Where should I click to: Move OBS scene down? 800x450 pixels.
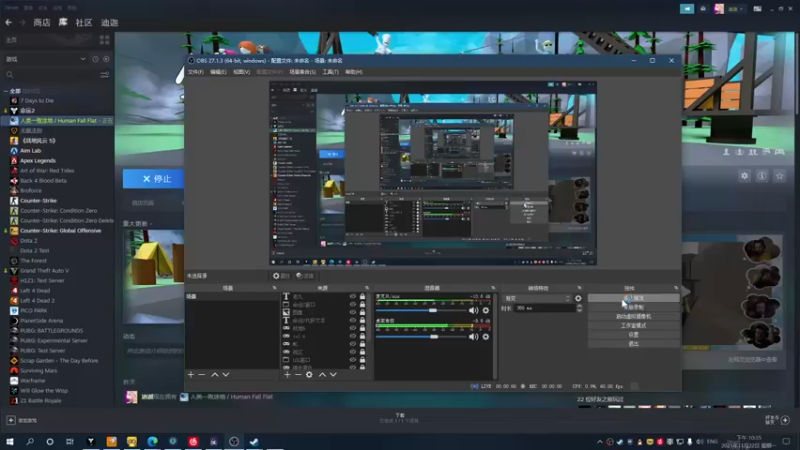(x=226, y=374)
